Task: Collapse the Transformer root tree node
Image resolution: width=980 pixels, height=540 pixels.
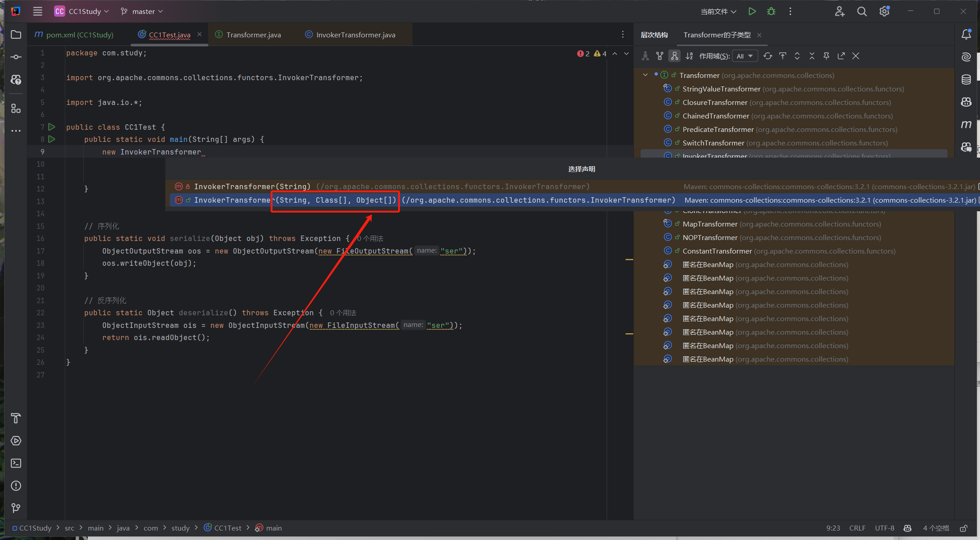Action: 645,75
